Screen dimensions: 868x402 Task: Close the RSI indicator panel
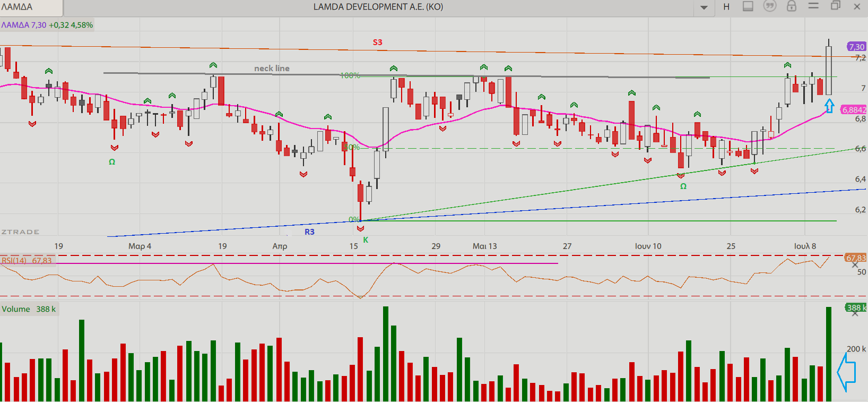pyautogui.click(x=855, y=265)
